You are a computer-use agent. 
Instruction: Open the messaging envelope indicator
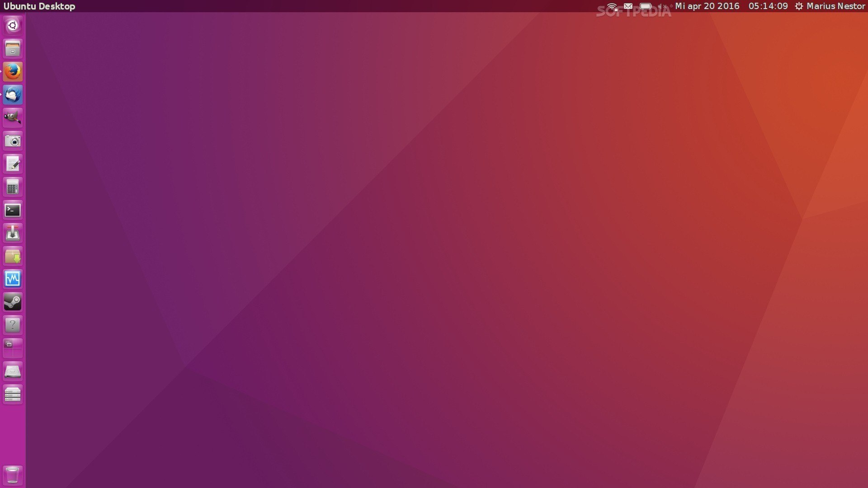[x=628, y=6]
